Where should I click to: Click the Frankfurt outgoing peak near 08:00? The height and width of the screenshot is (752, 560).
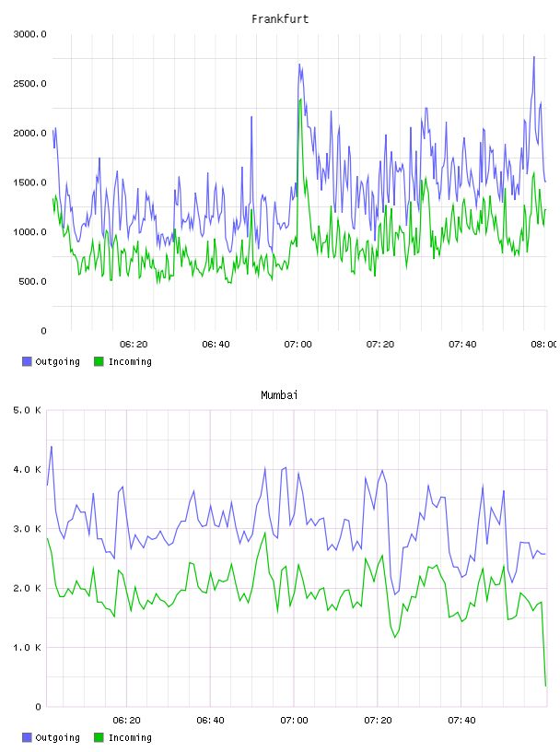tap(534, 57)
